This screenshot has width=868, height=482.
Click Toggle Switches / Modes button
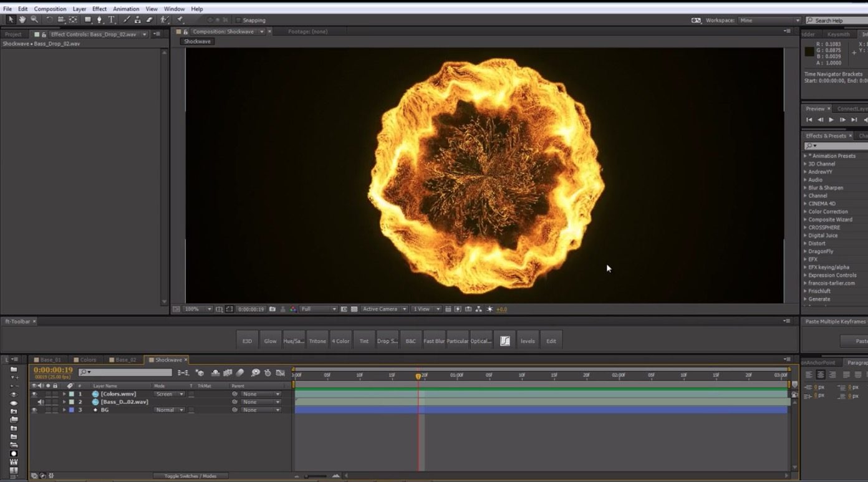(190, 476)
